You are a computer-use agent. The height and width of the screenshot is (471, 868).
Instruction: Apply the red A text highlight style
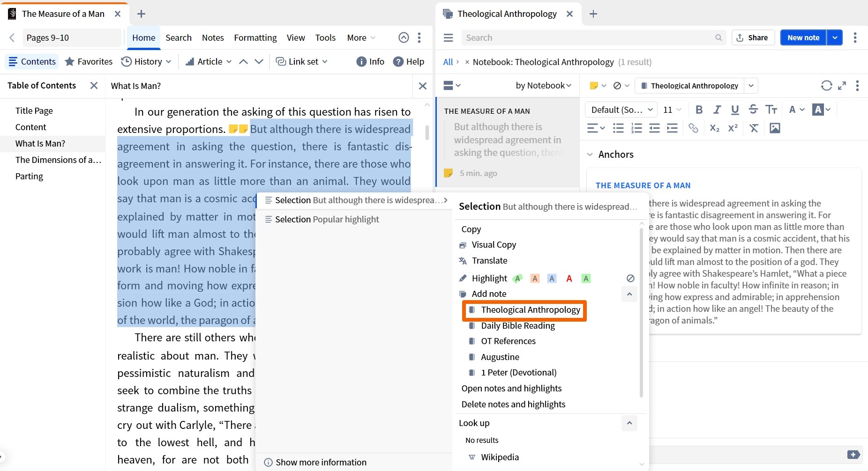click(x=569, y=279)
